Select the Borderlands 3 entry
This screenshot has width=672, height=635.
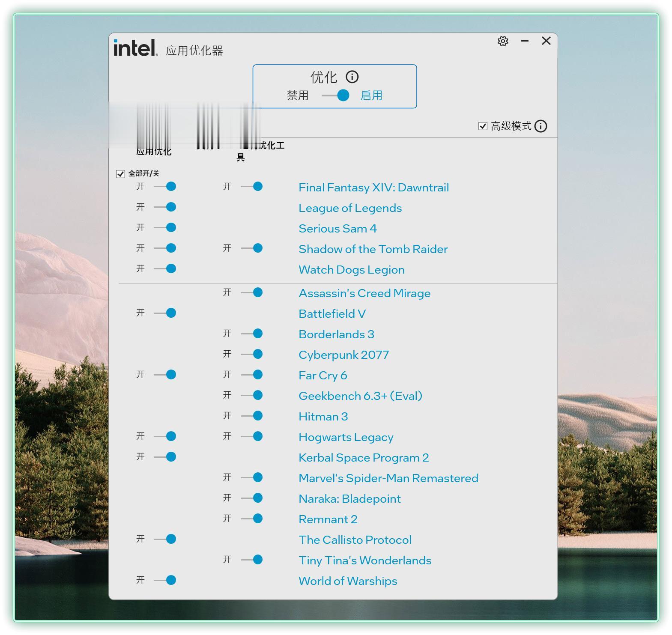(337, 334)
